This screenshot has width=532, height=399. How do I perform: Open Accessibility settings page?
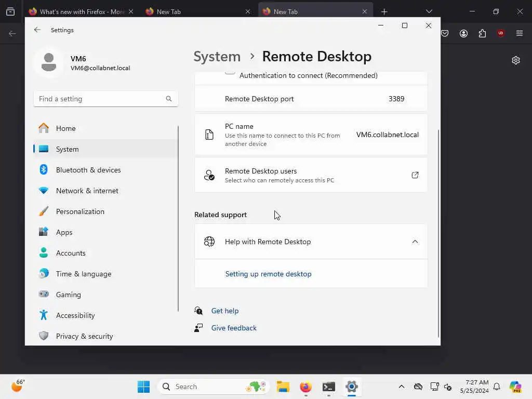pyautogui.click(x=105, y=315)
